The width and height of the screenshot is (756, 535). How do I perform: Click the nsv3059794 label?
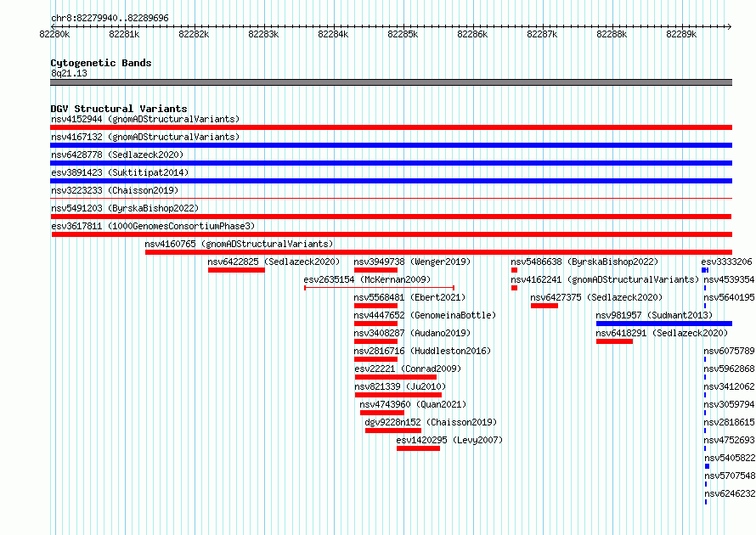(x=729, y=404)
